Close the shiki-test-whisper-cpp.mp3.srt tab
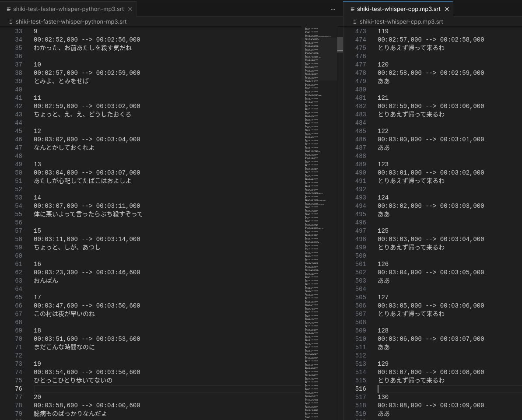This screenshot has width=522, height=420. [x=447, y=9]
